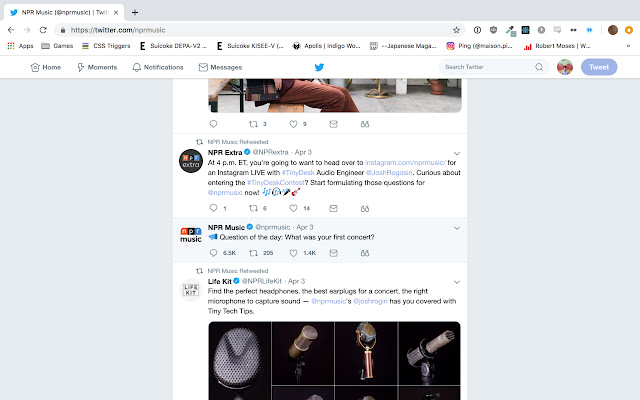This screenshot has width=640, height=400.
Task: Click binoculars icon on NPR Extra tweet
Action: pyautogui.click(x=365, y=208)
